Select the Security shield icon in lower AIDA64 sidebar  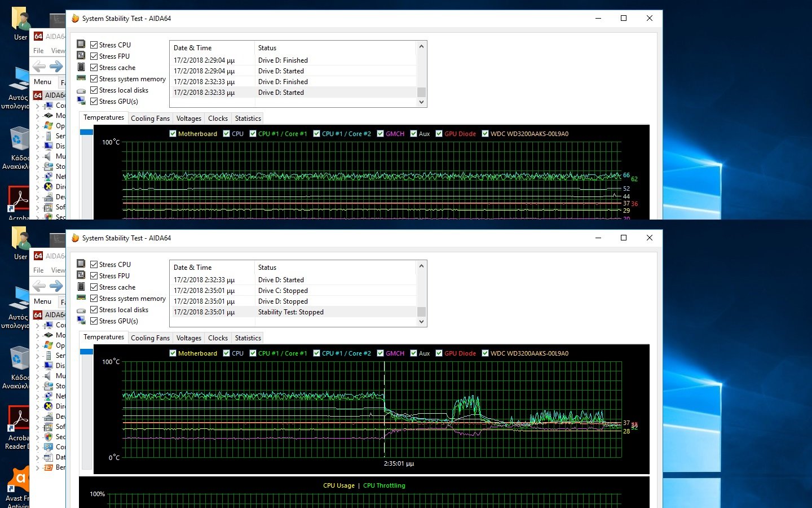point(48,437)
